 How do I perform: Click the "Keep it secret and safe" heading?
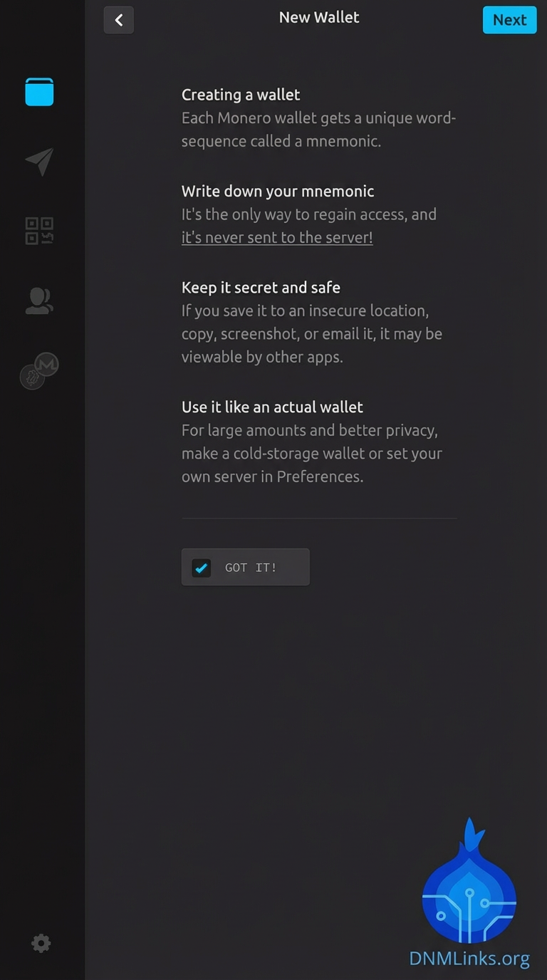click(261, 287)
